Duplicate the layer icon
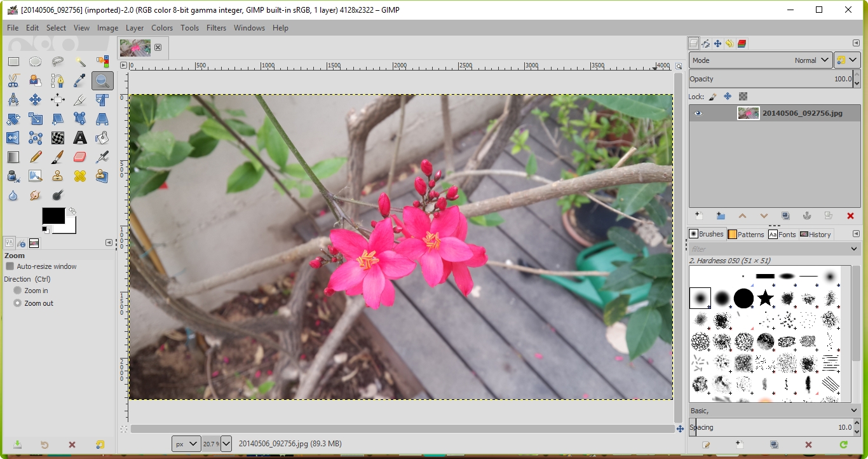Screen dimensions: 868x459 [x=785, y=216]
